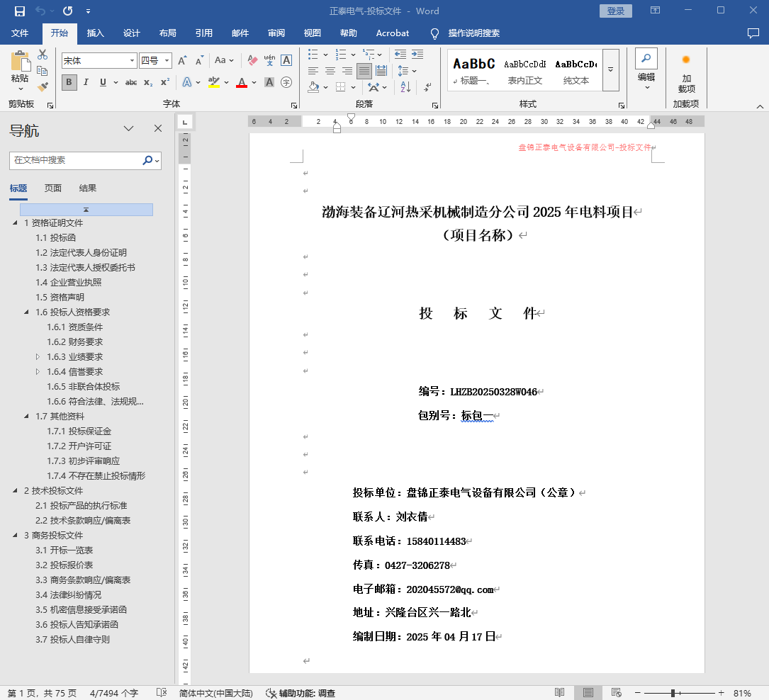769x700 pixels.
Task: Clear all formatting eraser icon
Action: [x=252, y=60]
